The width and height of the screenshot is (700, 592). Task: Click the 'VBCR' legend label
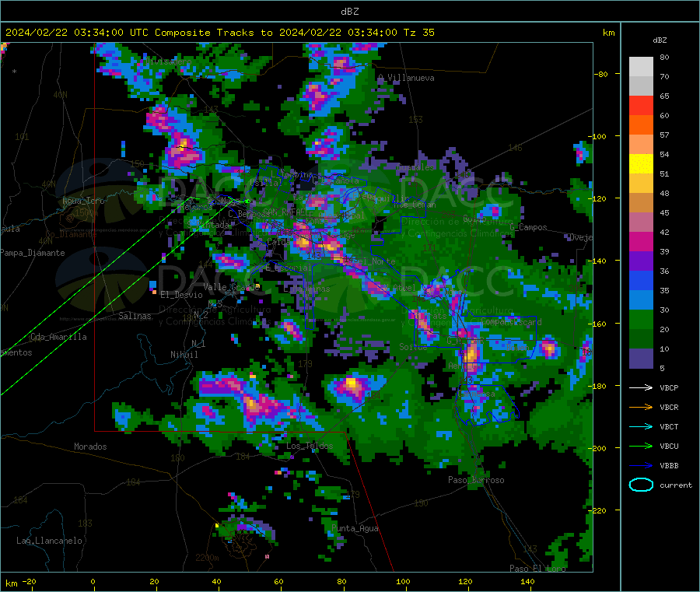[669, 407]
